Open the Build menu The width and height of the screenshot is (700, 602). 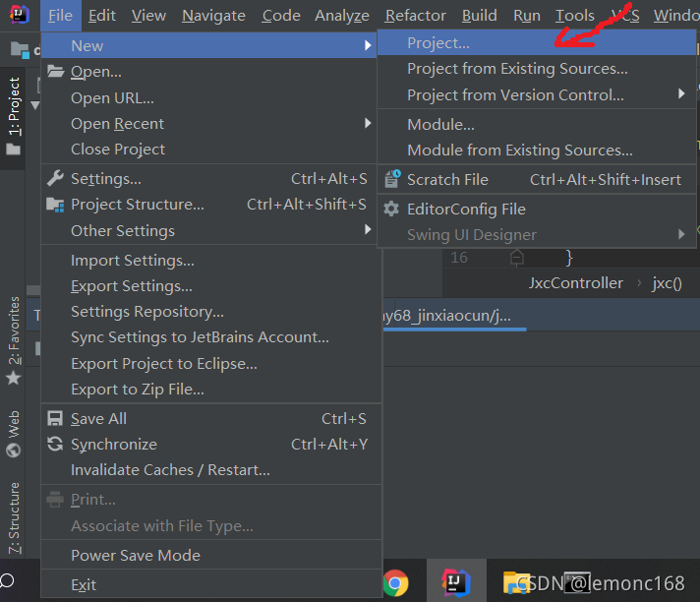[479, 16]
